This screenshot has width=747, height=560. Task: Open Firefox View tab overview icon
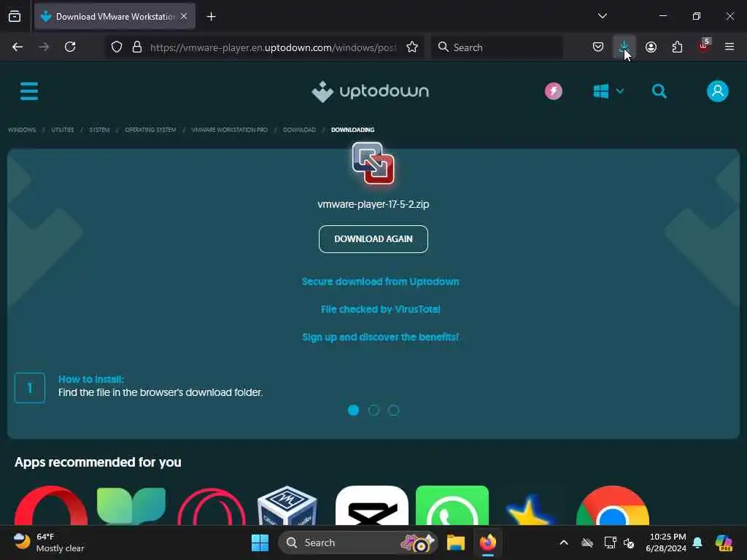click(15, 16)
